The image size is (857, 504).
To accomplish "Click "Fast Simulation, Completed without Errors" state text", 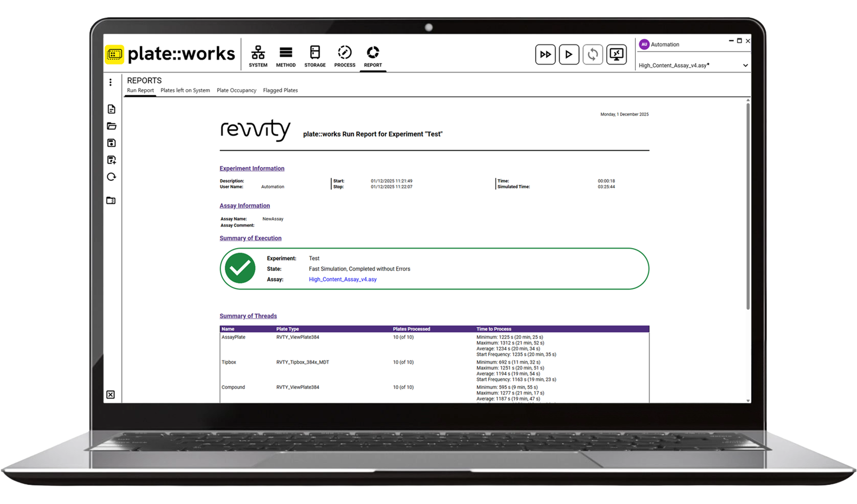I will [x=359, y=269].
